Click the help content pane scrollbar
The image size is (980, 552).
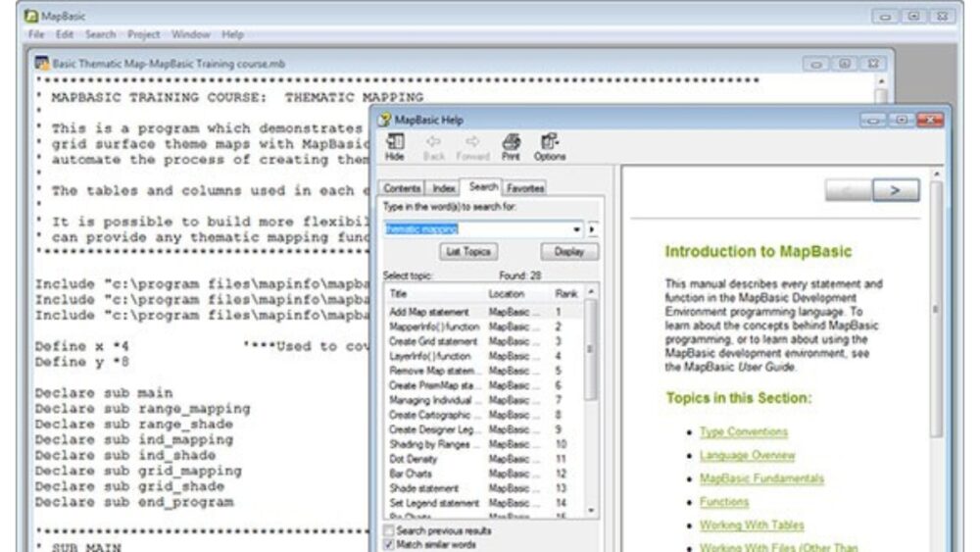pyautogui.click(x=936, y=311)
